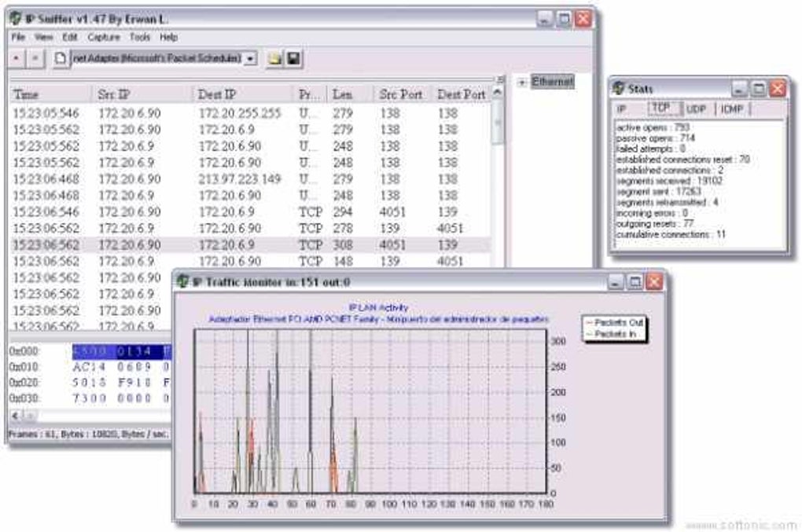Click the new document toolbar icon
This screenshot has width=802, height=532.
click(61, 59)
